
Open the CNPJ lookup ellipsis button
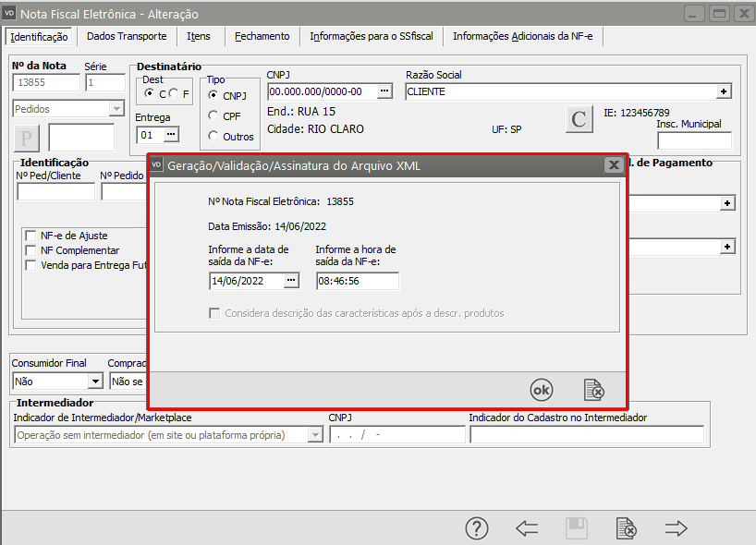click(x=384, y=91)
